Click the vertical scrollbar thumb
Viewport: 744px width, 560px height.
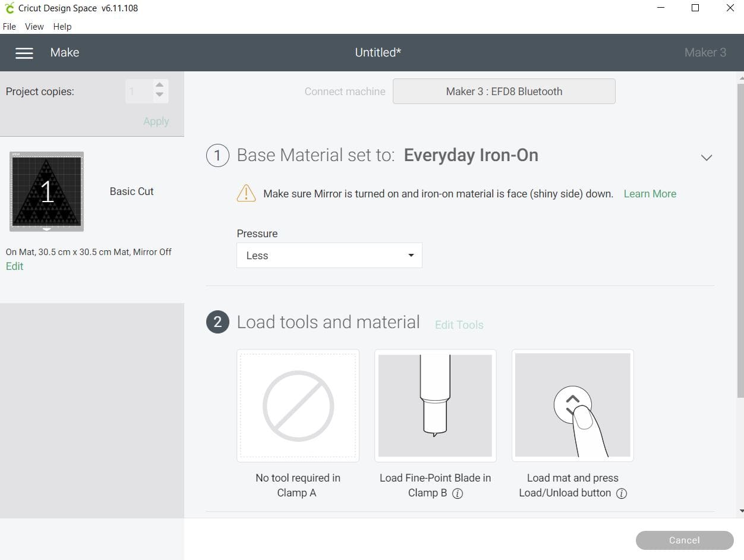tap(740, 240)
